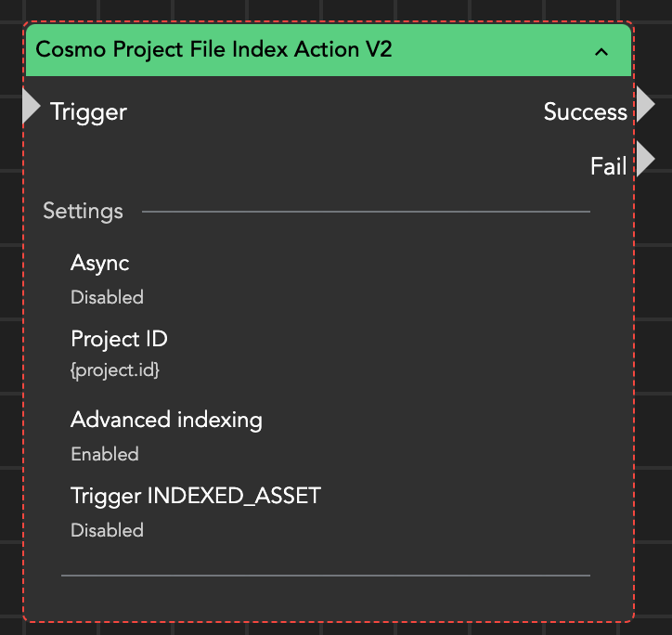Click the Trigger INDEXED_ASSET setting label
Viewport: 672px width, 635px height.
[195, 496]
